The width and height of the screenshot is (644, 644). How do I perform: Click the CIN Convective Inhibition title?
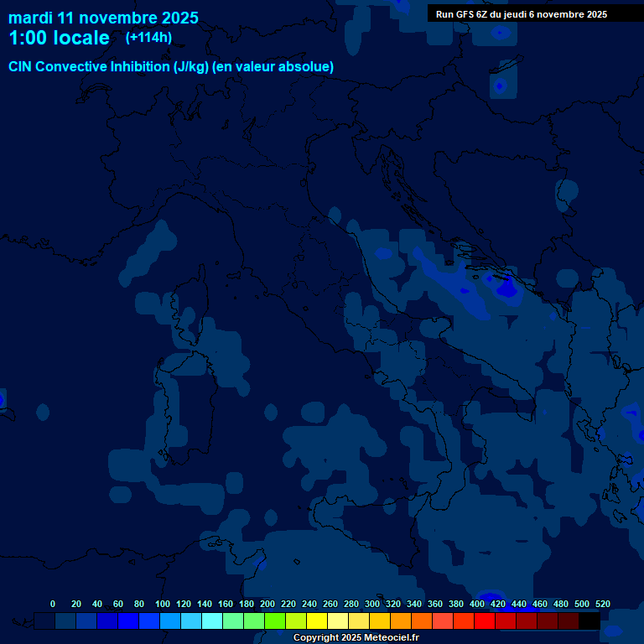pos(171,67)
